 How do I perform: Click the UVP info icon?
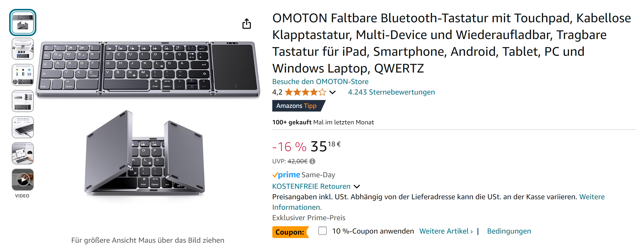(312, 161)
